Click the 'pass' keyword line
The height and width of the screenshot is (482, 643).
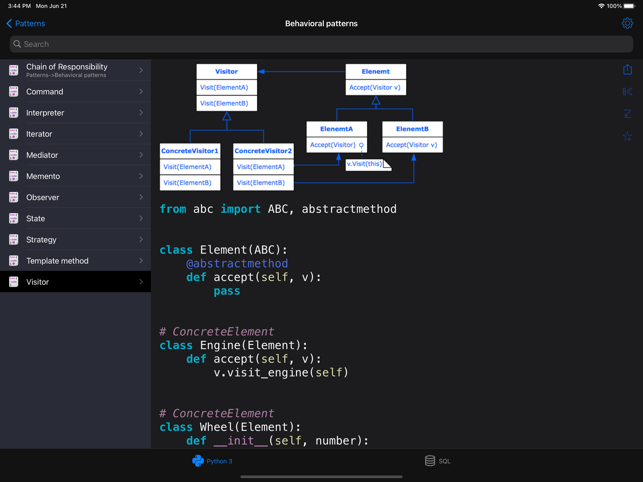(227, 291)
